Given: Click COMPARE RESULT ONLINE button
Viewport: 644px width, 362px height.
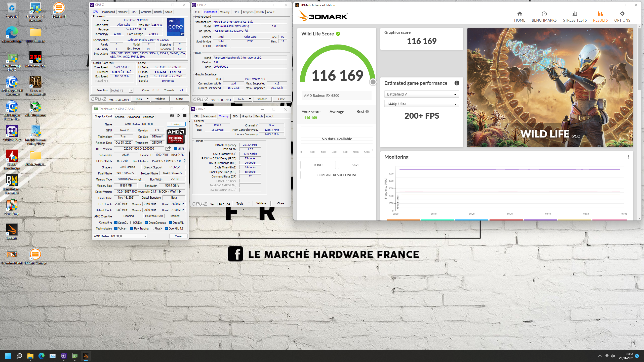Looking at the screenshot, I should [337, 175].
